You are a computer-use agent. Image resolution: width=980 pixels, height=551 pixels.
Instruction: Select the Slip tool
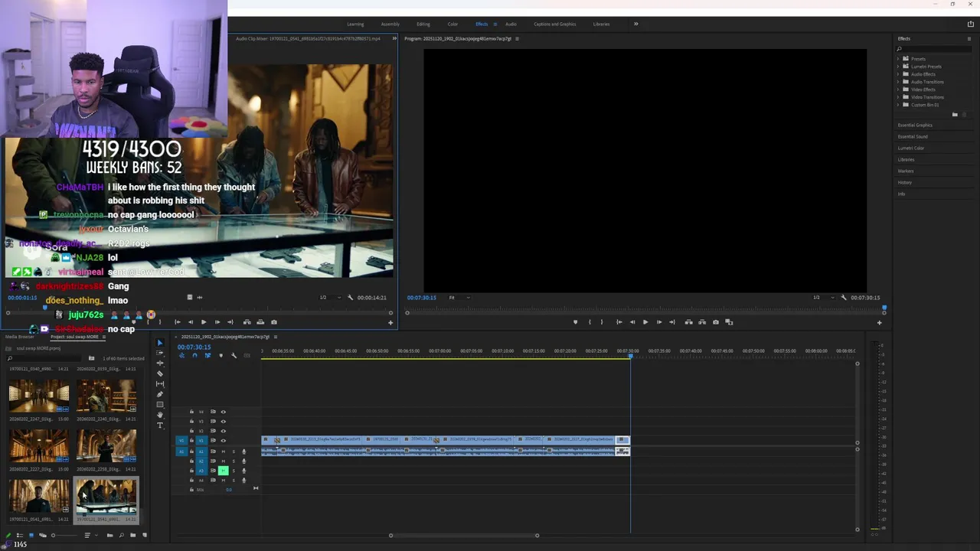[160, 384]
